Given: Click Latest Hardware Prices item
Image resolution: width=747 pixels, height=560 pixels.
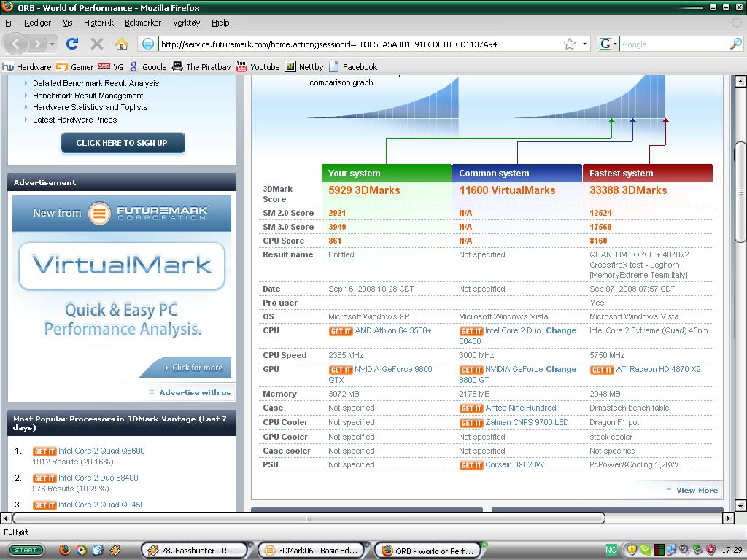Looking at the screenshot, I should click(75, 120).
